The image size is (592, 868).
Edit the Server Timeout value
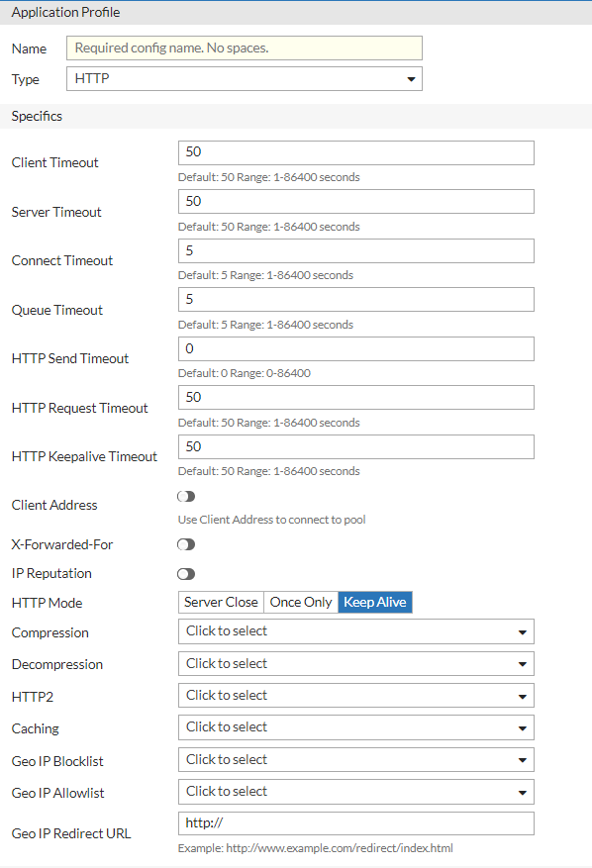[353, 201]
